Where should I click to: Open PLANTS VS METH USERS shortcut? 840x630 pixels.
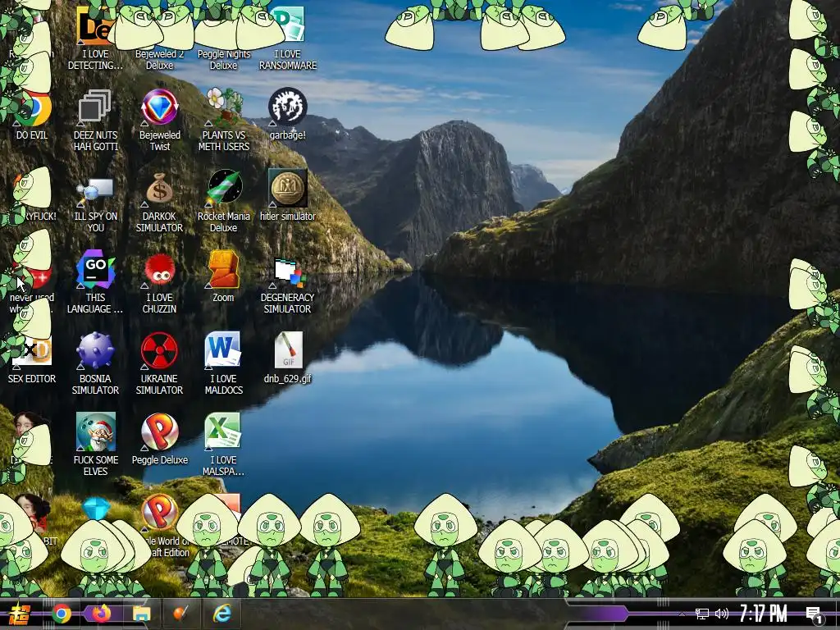tap(224, 121)
